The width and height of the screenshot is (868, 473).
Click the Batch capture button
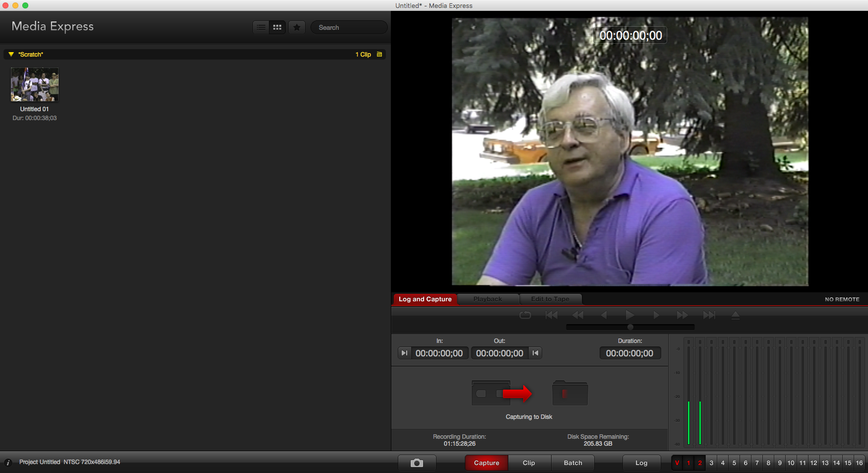(573, 463)
